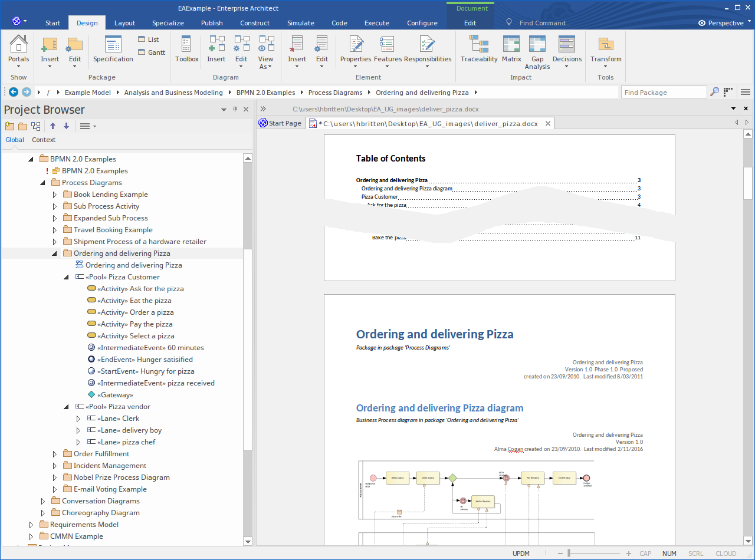
Task: Collapse the Pizza Customer pool node
Action: point(66,277)
